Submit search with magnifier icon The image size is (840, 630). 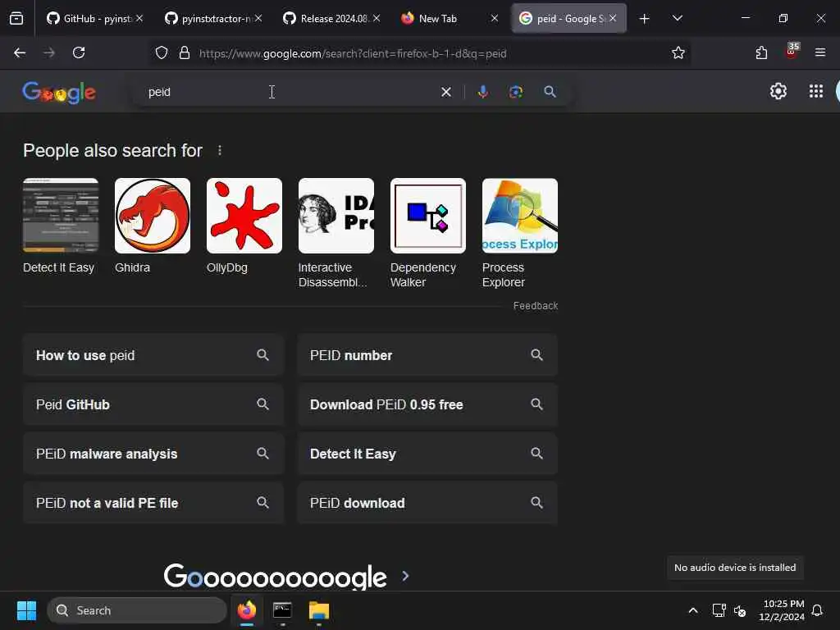coord(550,92)
